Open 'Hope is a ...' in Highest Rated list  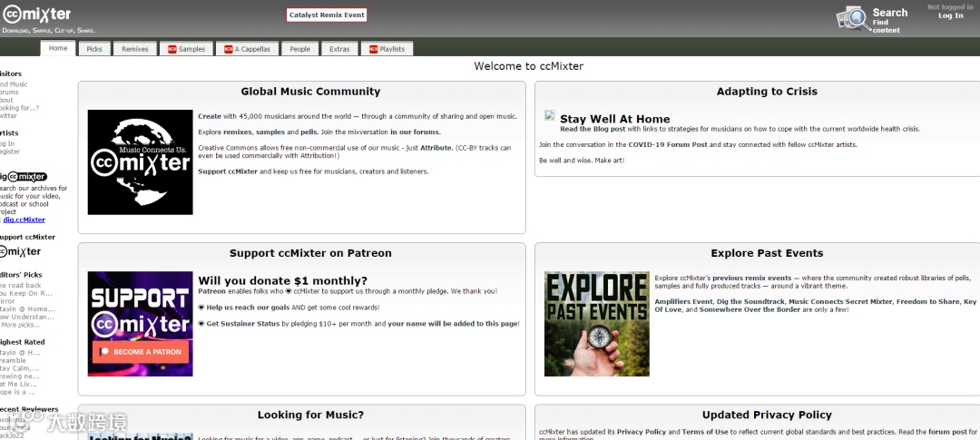point(17,393)
